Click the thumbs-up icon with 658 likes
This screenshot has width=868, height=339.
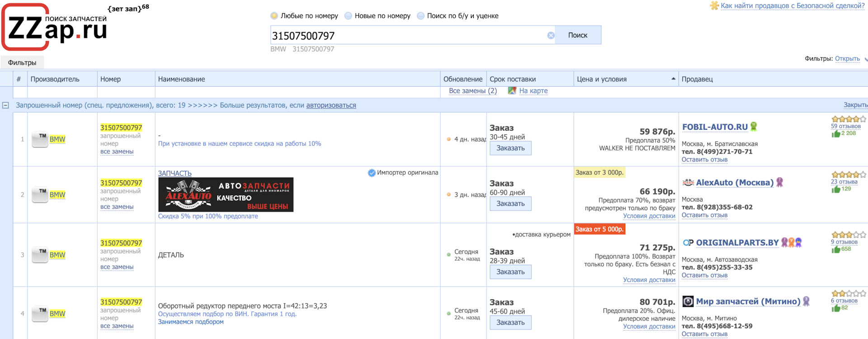[x=836, y=249]
